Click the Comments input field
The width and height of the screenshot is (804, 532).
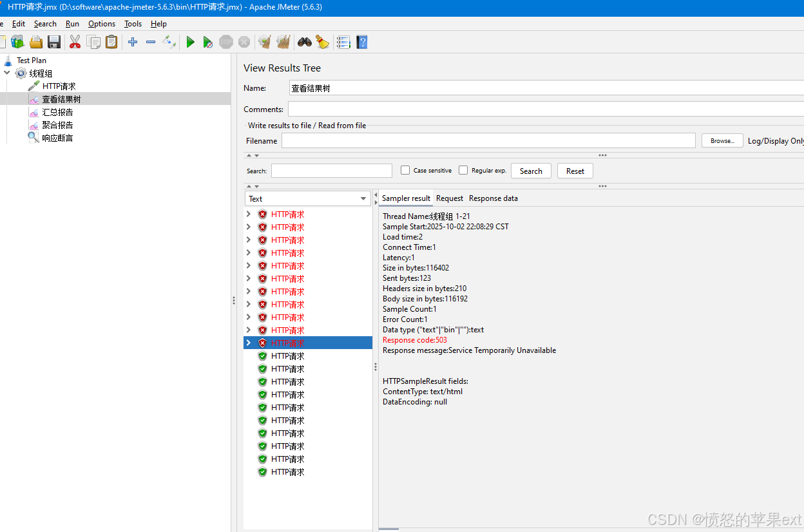point(546,109)
